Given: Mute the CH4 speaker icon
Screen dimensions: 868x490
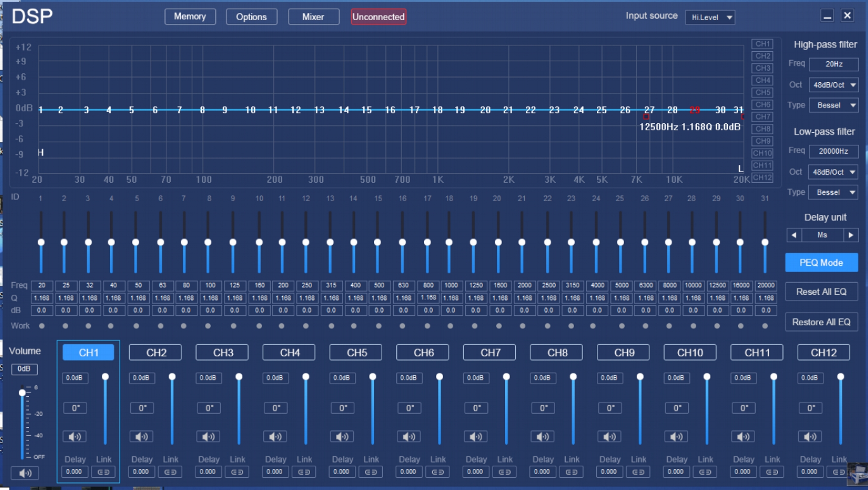Looking at the screenshot, I should click(275, 437).
